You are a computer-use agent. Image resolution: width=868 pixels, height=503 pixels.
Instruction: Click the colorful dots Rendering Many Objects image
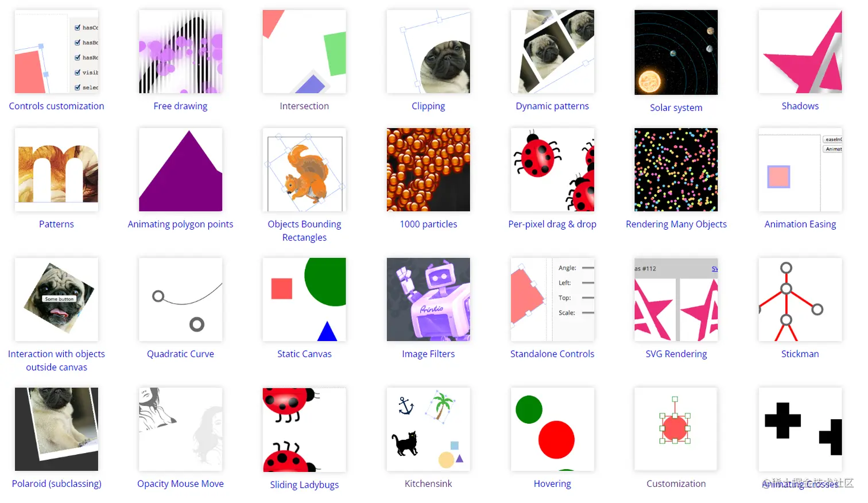point(676,170)
